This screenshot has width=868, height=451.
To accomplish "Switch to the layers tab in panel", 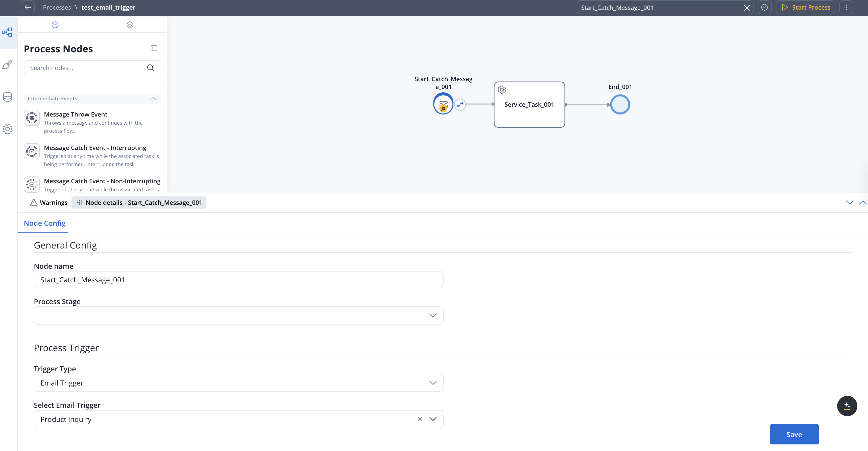I will (x=130, y=25).
